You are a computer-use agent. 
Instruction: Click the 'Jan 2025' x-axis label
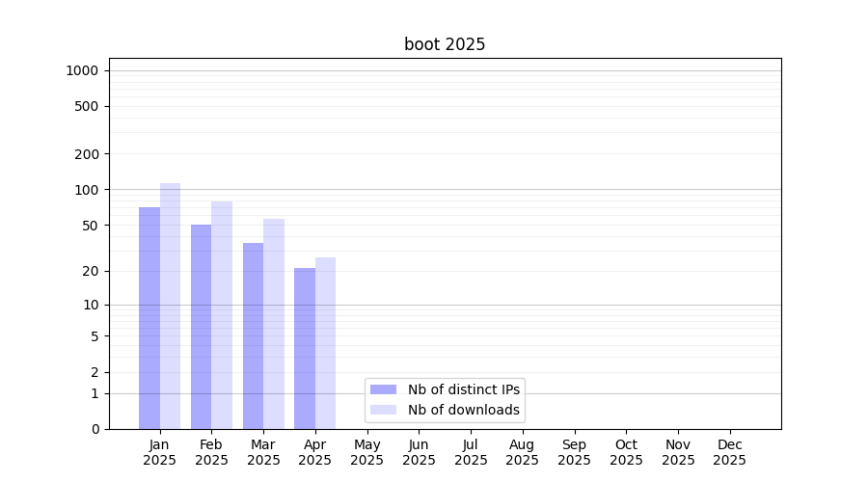[x=160, y=452]
